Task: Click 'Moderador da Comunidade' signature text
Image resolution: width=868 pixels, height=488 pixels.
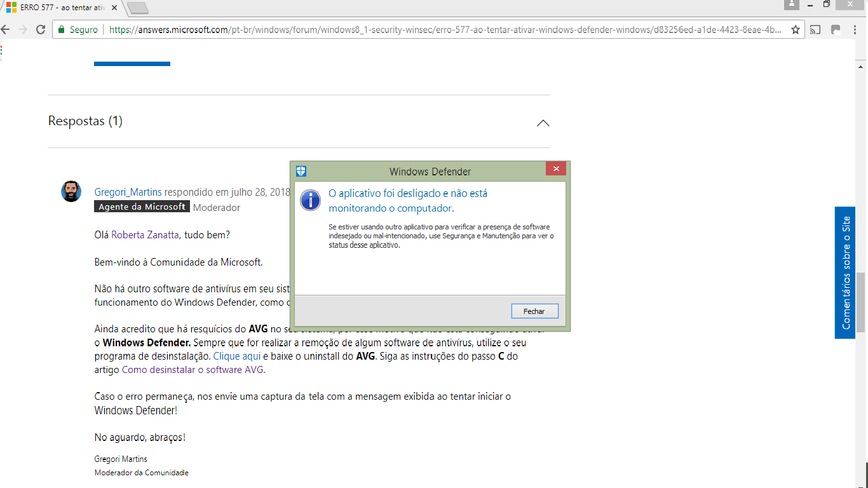Action: 142,473
